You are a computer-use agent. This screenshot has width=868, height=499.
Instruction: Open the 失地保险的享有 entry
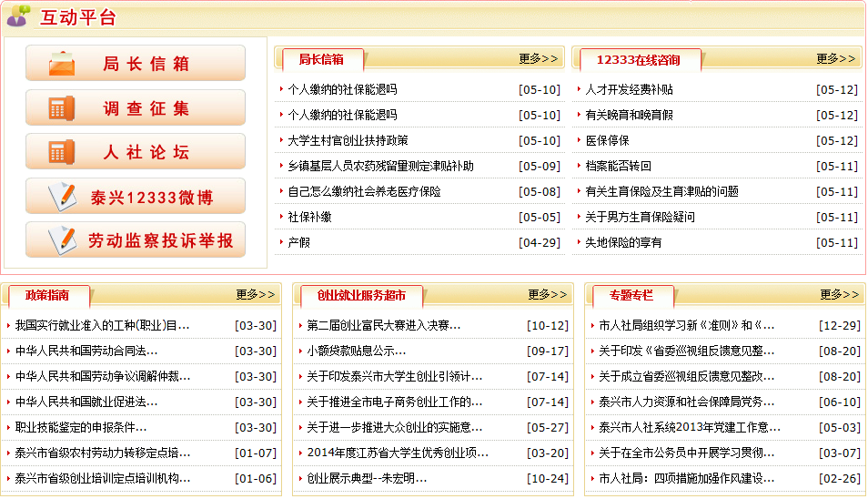(623, 242)
